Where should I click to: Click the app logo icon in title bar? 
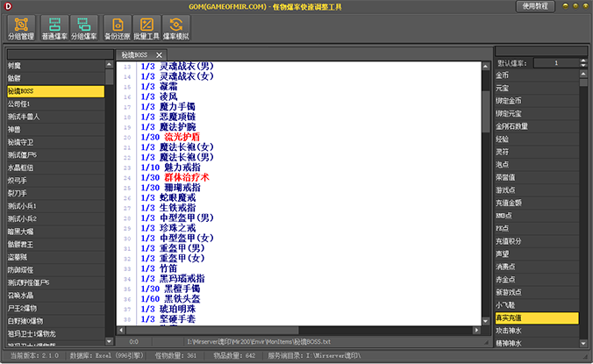pyautogui.click(x=8, y=6)
